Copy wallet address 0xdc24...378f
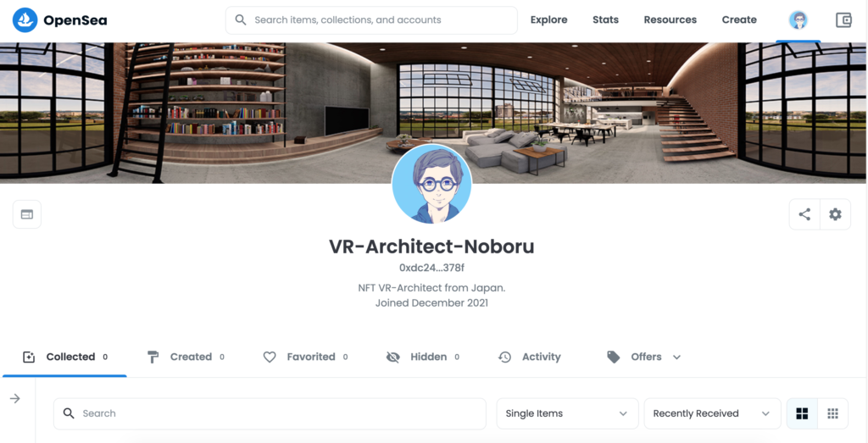This screenshot has height=443, width=868. click(431, 268)
